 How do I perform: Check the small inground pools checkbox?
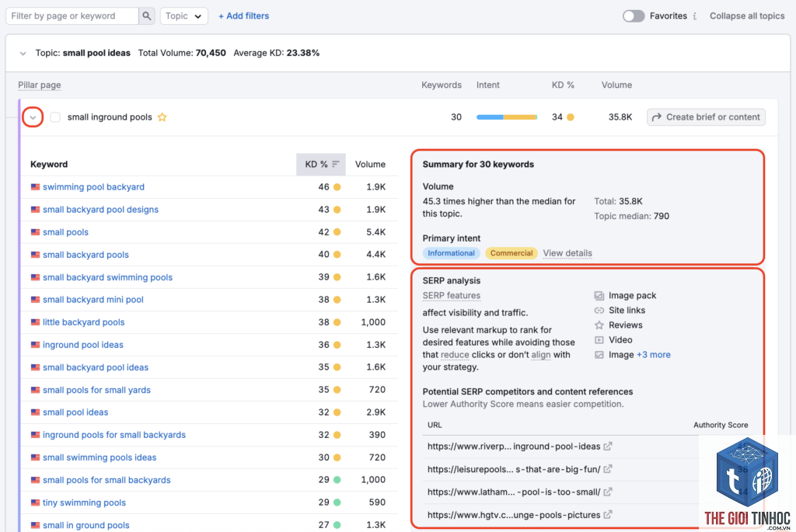[55, 117]
